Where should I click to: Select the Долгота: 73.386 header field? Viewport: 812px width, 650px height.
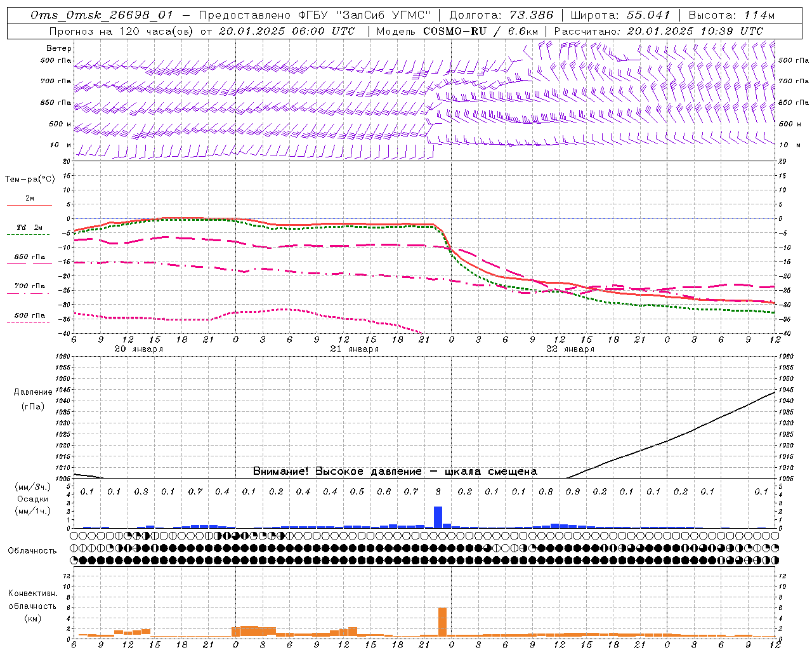(501, 15)
